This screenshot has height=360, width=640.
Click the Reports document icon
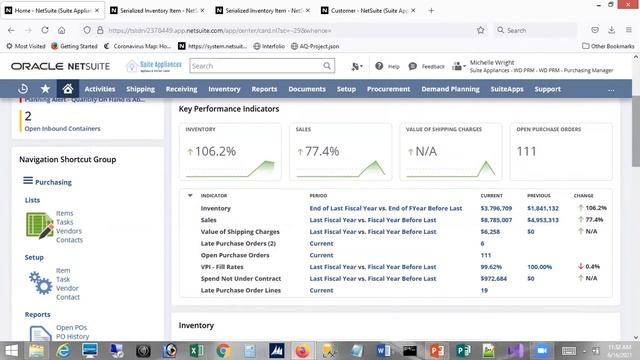(40, 333)
